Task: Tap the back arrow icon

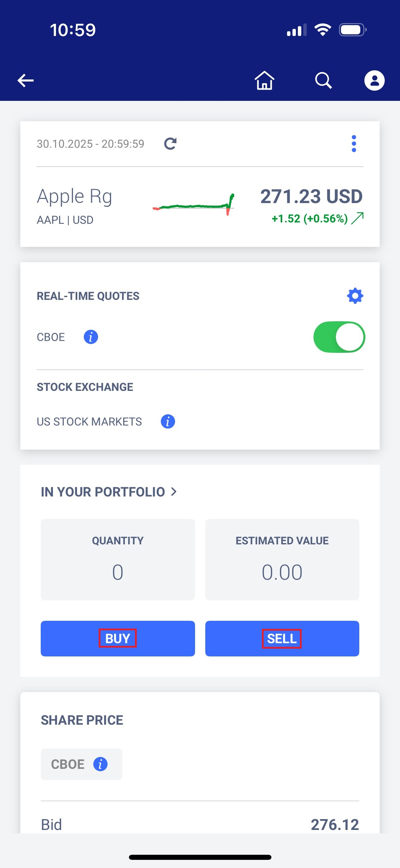Action: point(26,80)
